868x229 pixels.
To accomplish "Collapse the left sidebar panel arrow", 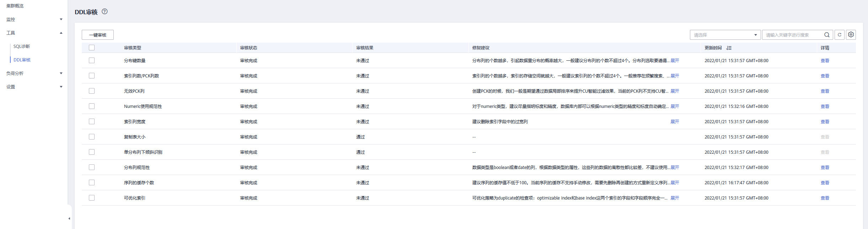I will coord(69,218).
